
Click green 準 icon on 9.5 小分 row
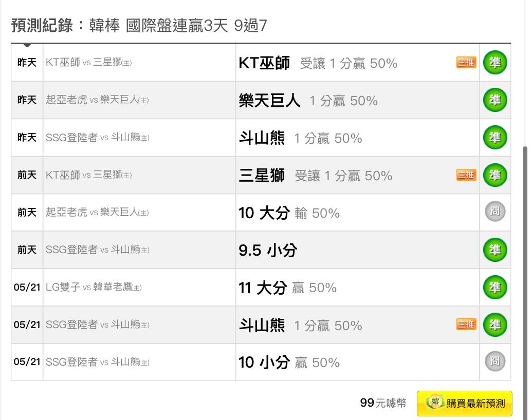coord(495,250)
